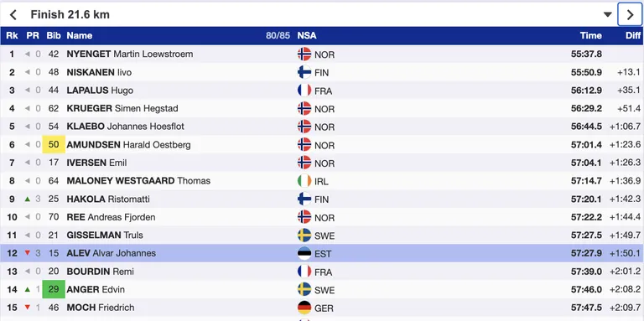Click the Ireland flag beside MALONEY WESTGAARD

(x=304, y=181)
